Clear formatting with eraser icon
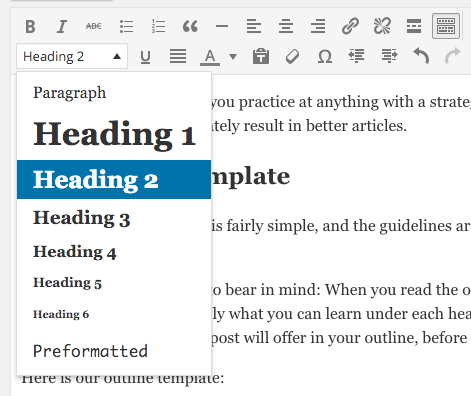The height and width of the screenshot is (396, 471). pos(293,56)
